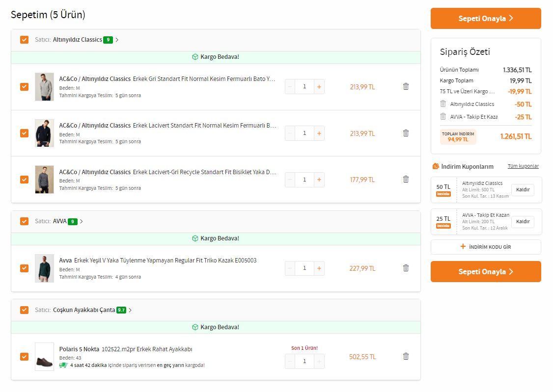Viewport: 553px width, 392px height.
Task: Click trash icon beside Altınyıldız Classics discount
Action: 443,104
